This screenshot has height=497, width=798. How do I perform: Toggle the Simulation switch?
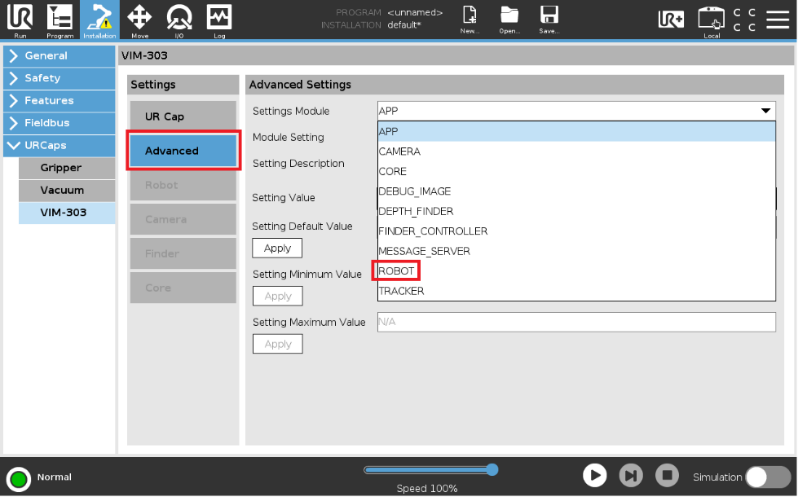click(768, 477)
